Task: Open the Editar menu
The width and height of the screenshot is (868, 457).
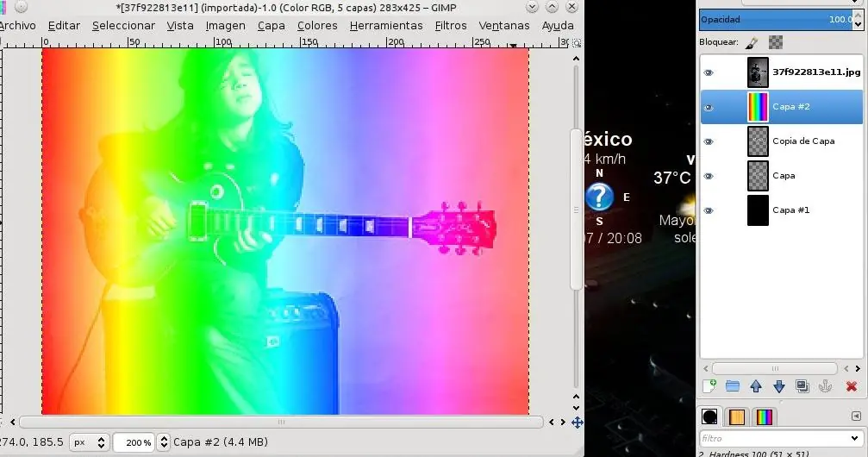Action: [x=64, y=26]
